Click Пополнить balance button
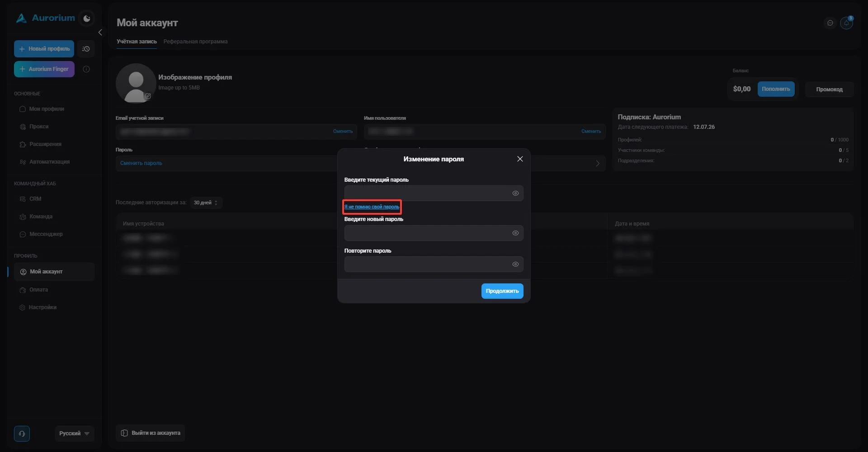Viewport: 868px width, 452px height. click(x=776, y=89)
